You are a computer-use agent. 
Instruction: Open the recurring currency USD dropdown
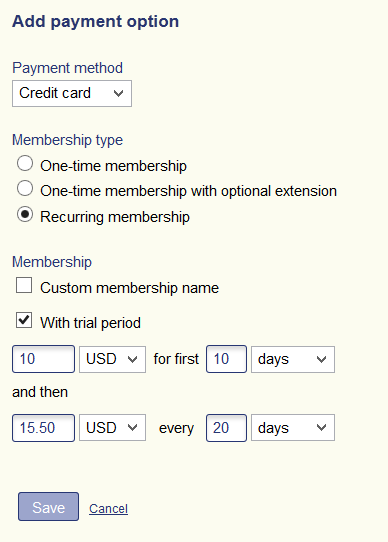(112, 428)
